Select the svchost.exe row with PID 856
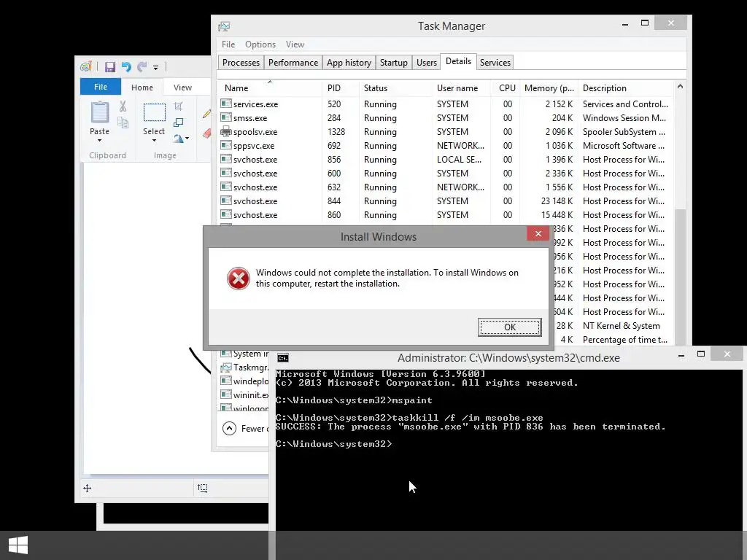Viewport: 747px width, 560px height. (446, 160)
